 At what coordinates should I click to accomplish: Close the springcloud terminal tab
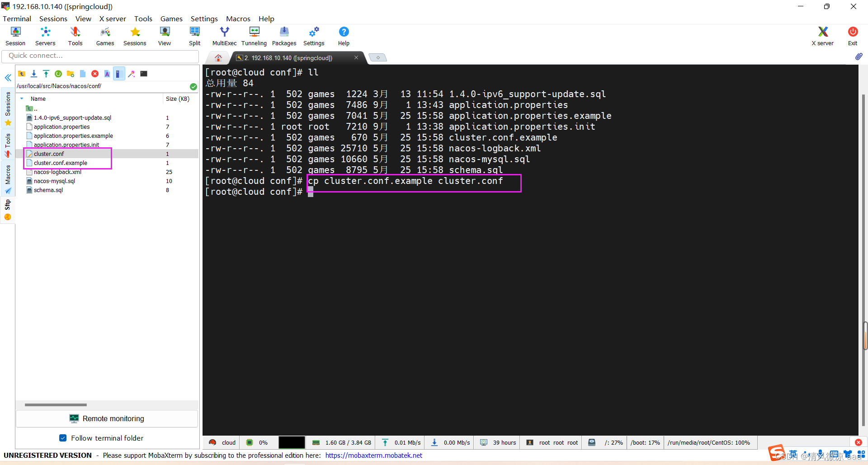click(356, 57)
